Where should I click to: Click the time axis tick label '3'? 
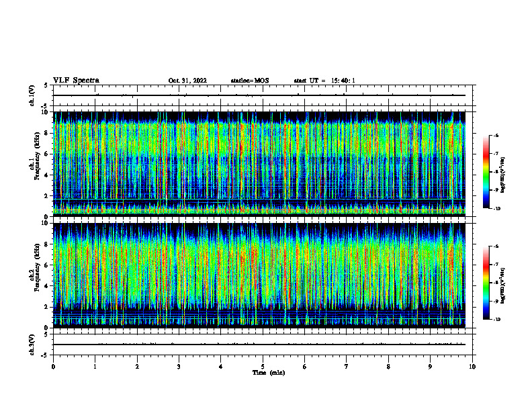[x=179, y=367]
